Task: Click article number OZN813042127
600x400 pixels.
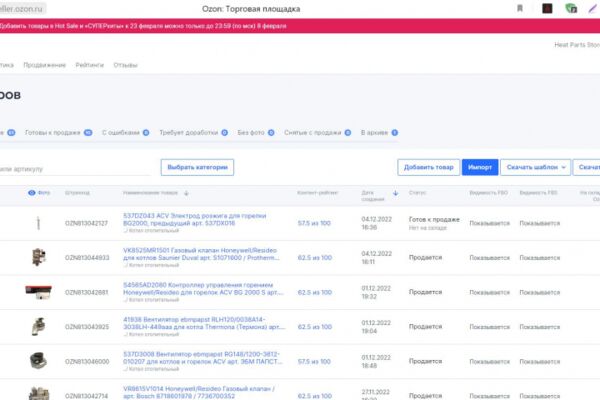Action: coord(86,223)
